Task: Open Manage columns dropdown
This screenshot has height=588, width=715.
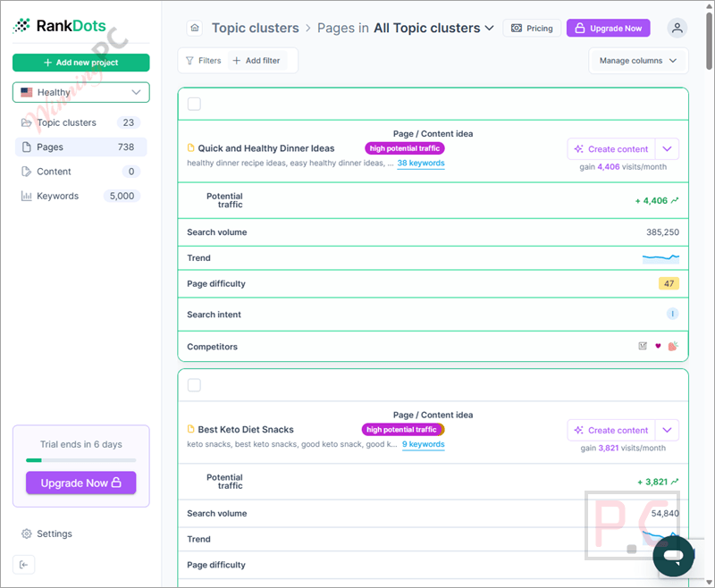Action: coord(638,61)
